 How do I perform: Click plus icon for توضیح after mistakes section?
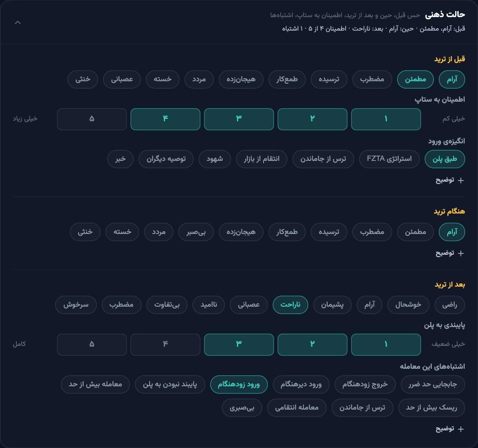pyautogui.click(x=461, y=429)
